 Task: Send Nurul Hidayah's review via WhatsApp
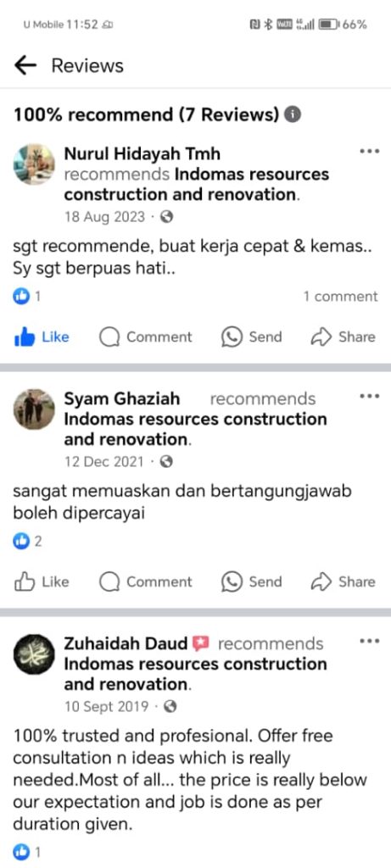(251, 337)
